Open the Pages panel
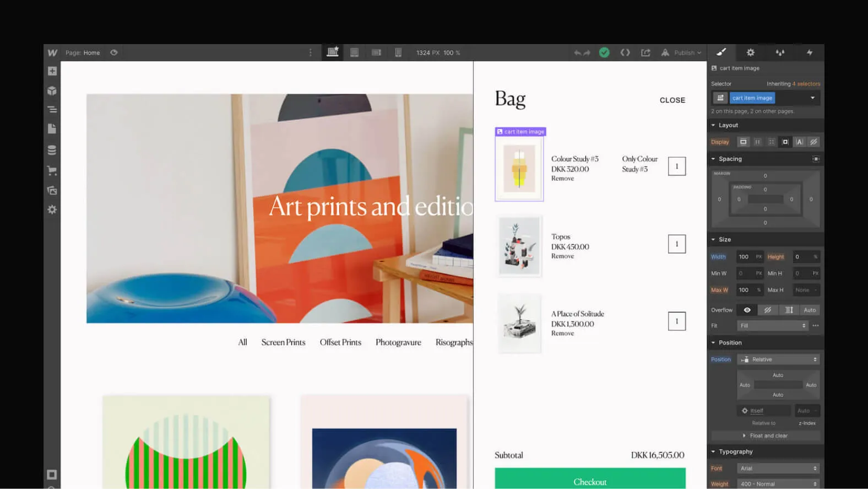 click(x=52, y=128)
